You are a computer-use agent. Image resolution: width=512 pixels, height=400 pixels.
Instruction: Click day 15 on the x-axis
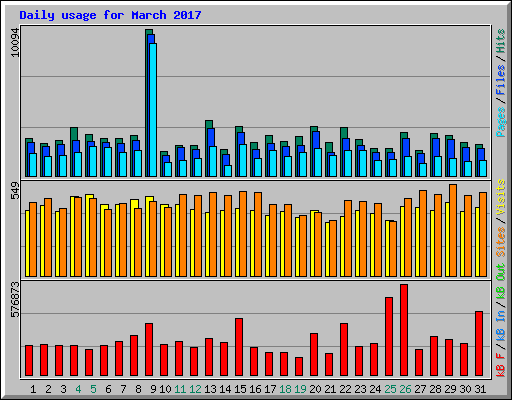pos(240,389)
